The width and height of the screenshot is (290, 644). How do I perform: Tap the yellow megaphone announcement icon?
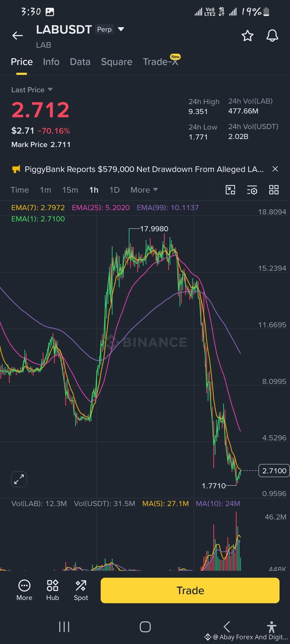[x=16, y=169]
